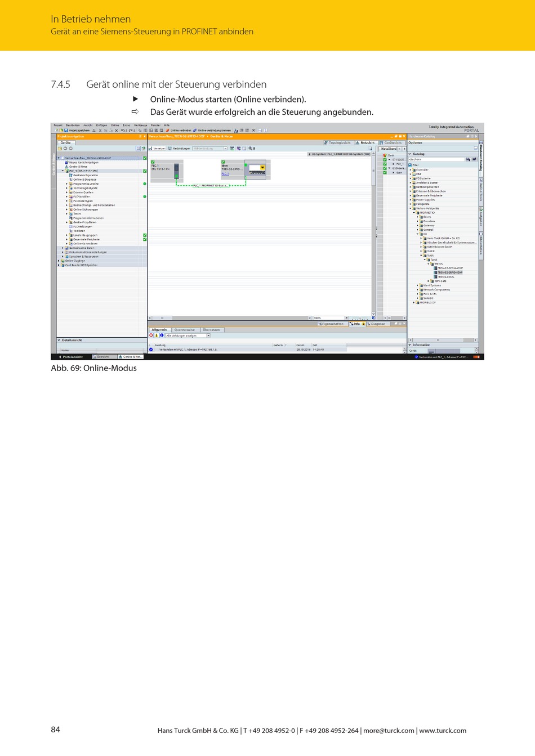This screenshot has height=756, width=535.
Task: Click the catalog search input field
Action: pos(436,159)
